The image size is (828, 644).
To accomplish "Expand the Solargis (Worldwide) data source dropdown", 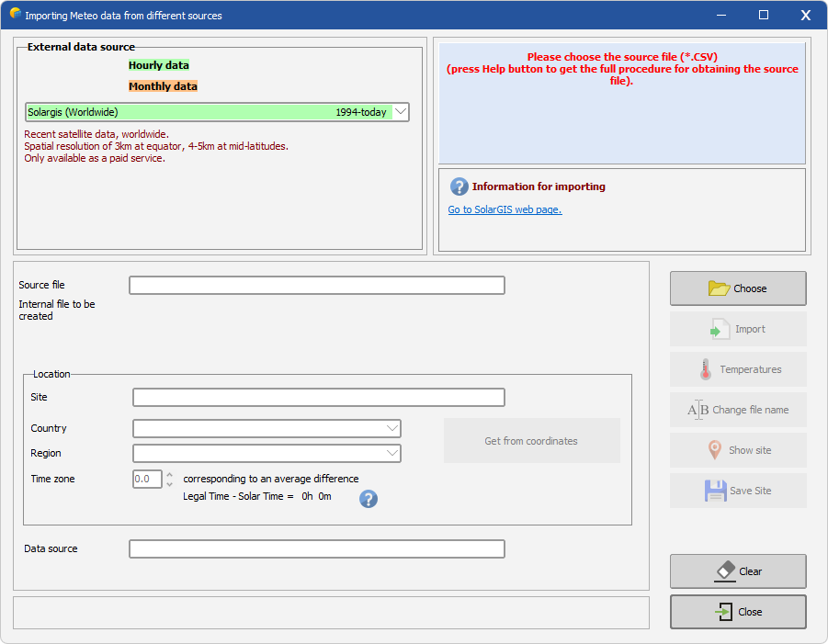I will [401, 112].
